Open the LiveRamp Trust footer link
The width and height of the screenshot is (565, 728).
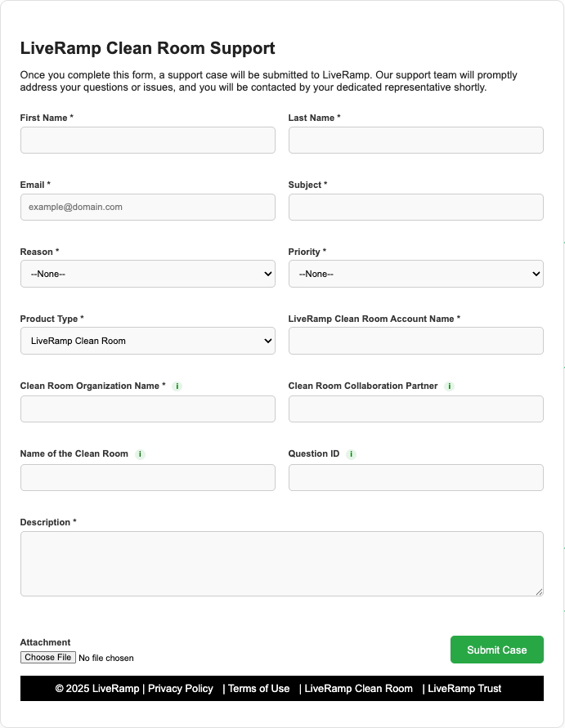tap(464, 689)
